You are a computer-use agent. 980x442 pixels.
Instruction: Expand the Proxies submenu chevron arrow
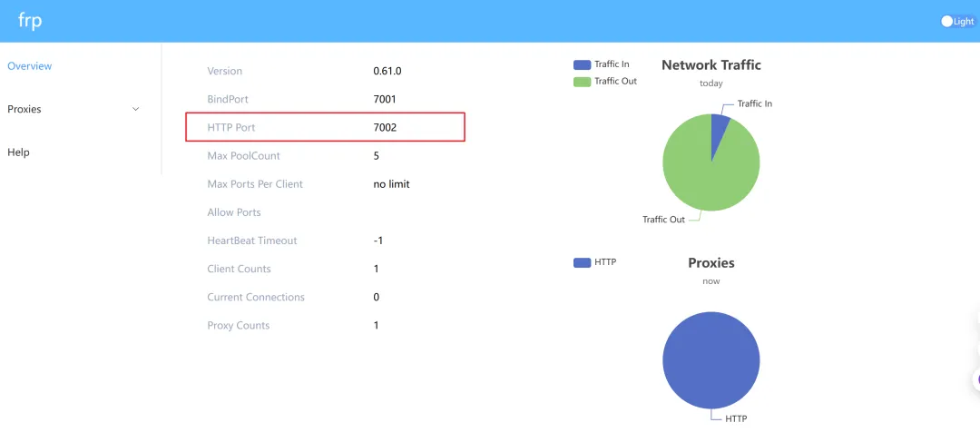coord(136,109)
